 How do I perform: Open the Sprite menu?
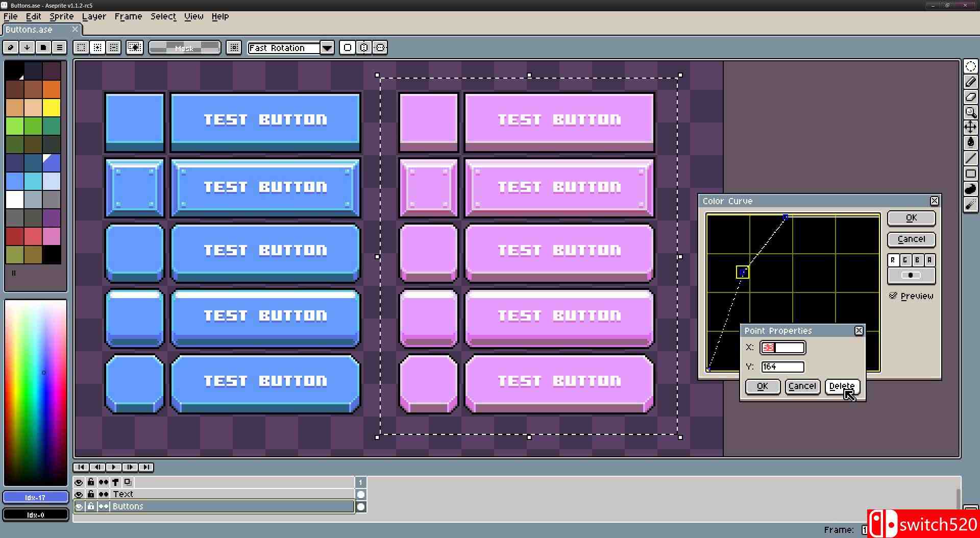(61, 16)
